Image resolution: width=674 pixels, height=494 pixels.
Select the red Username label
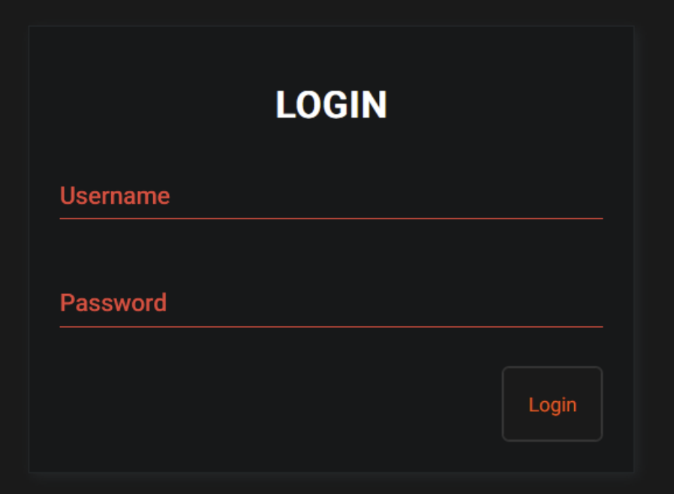click(x=115, y=196)
